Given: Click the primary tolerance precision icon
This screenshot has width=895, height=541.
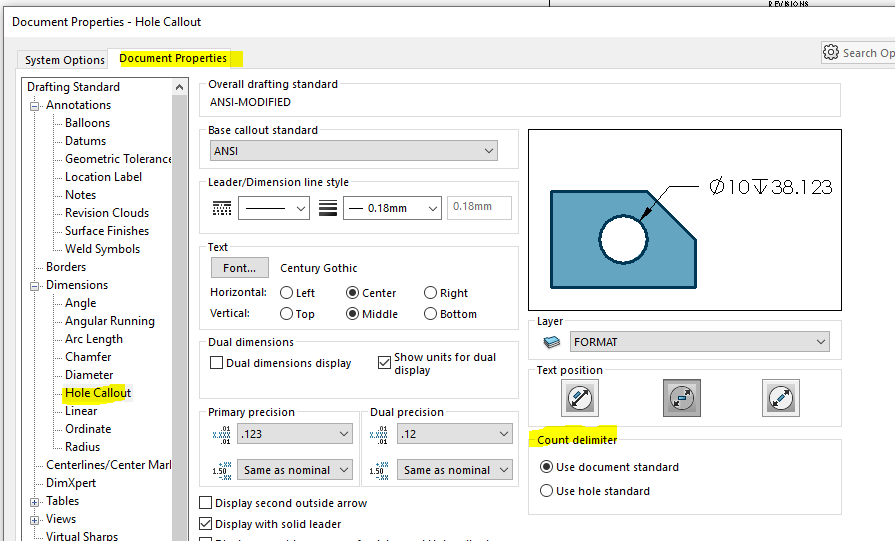Looking at the screenshot, I should click(x=221, y=470).
